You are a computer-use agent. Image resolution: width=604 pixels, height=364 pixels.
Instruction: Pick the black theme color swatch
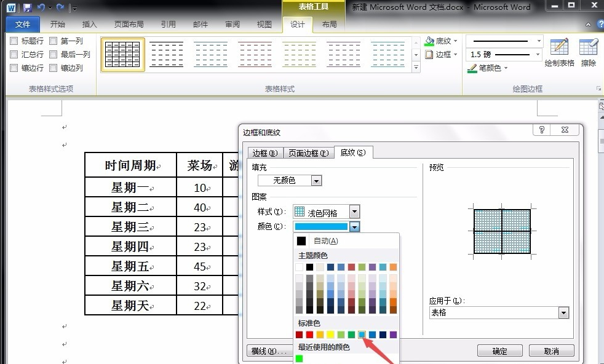tap(310, 267)
